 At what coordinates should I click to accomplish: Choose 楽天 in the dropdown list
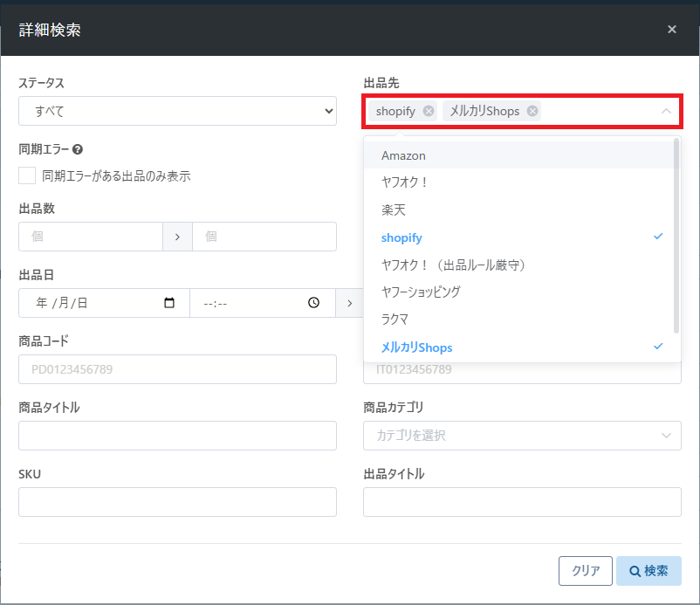pos(518,210)
